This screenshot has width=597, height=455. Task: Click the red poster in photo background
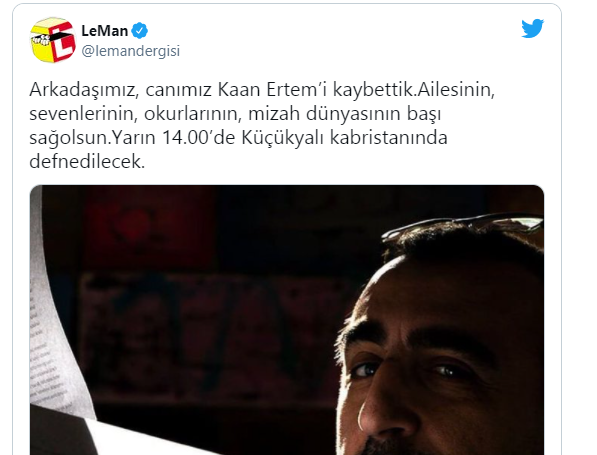(x=148, y=228)
